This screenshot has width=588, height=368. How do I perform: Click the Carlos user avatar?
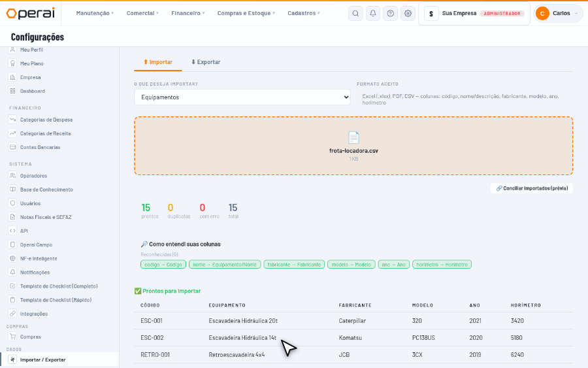pyautogui.click(x=542, y=13)
